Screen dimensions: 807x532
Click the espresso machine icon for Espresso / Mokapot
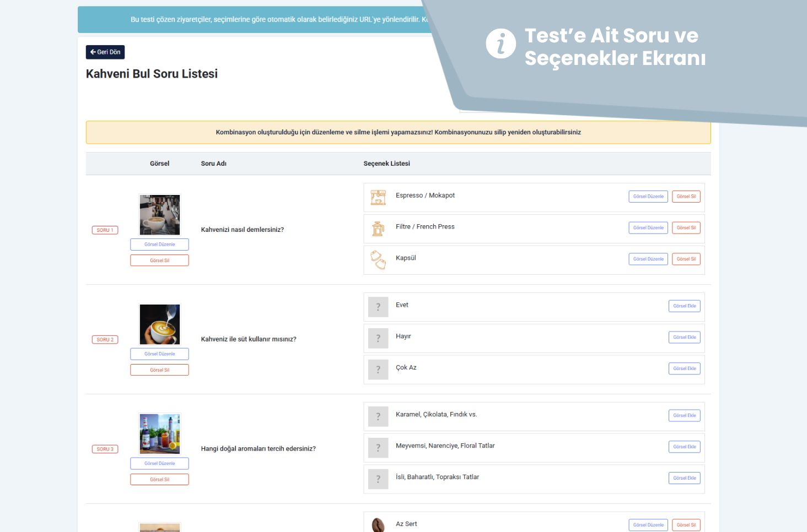coord(378,197)
